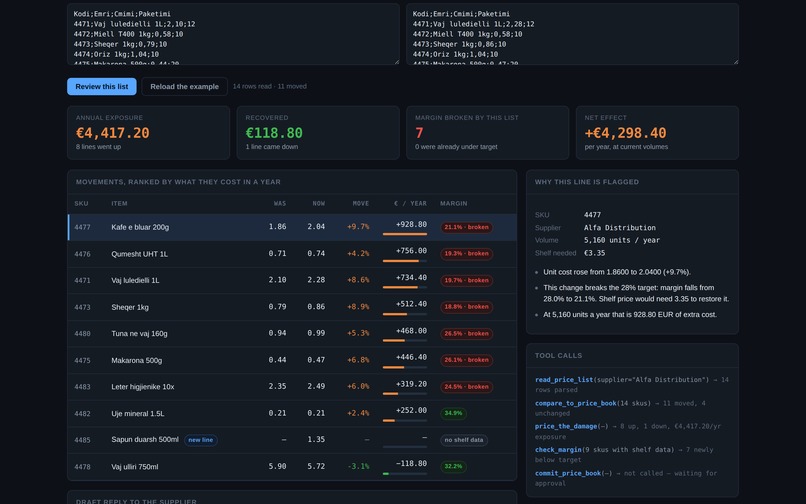This screenshot has height=504, width=806.
Task: Click the green 32.2% margin badge
Action: [x=453, y=466]
